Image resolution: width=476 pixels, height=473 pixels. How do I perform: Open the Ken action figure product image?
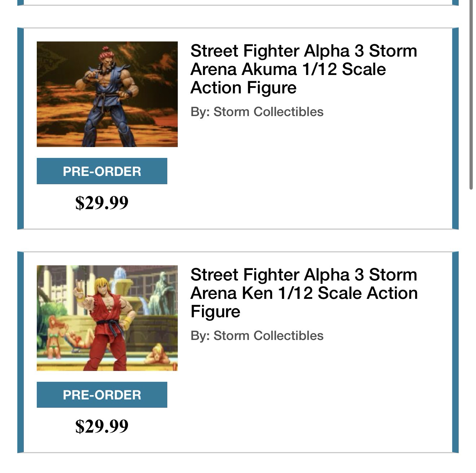[x=107, y=318]
